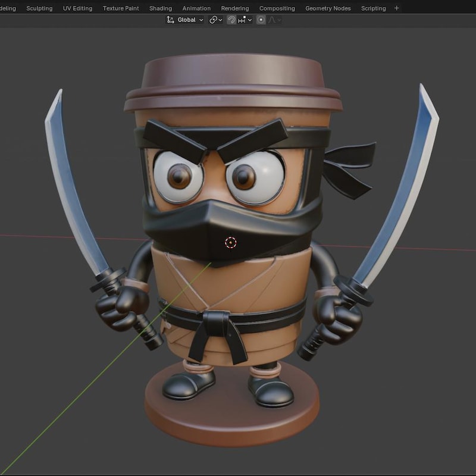
Task: Open the pivot point dropdown
Action: coord(216,20)
